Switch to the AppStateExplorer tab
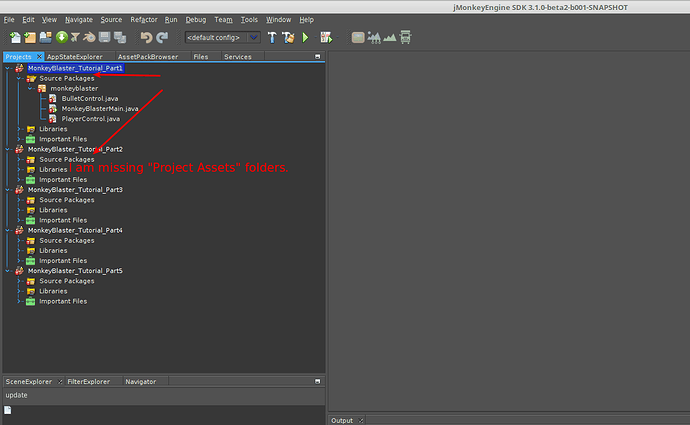 point(75,57)
